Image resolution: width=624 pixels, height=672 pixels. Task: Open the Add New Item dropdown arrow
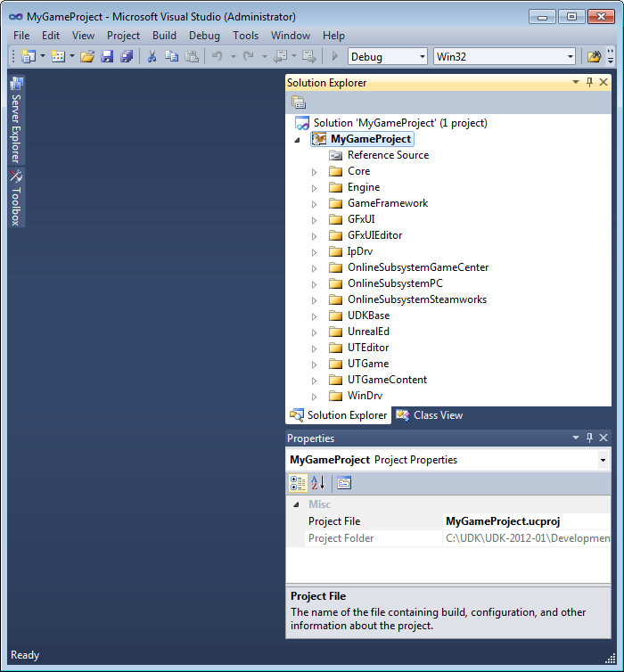coord(72,56)
